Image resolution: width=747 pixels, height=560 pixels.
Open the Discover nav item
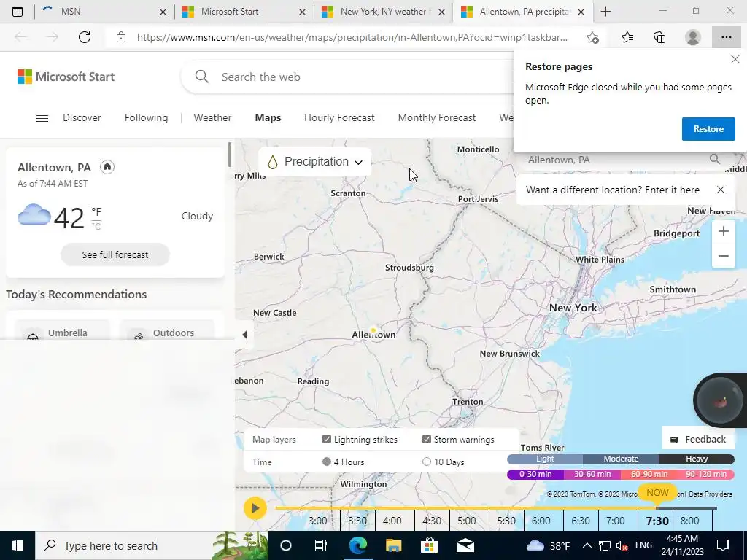click(x=82, y=117)
